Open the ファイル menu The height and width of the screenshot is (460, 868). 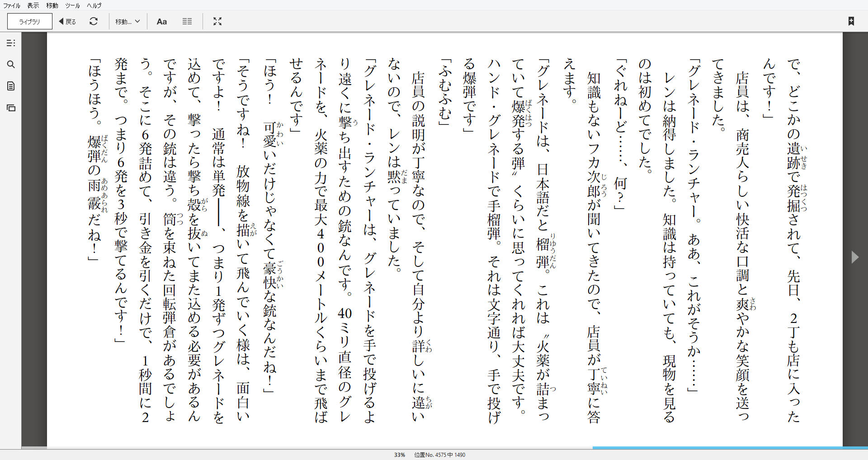[12, 5]
